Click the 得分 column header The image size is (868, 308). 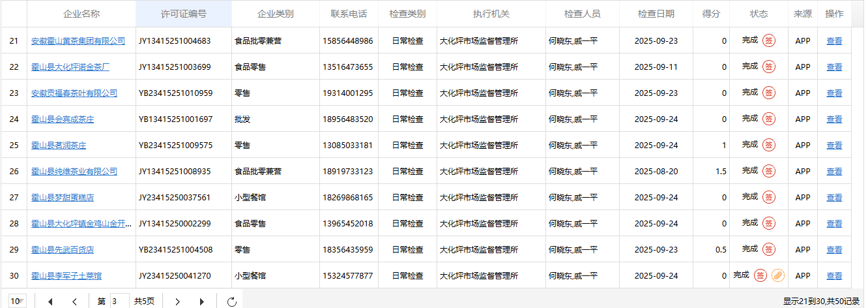711,14
